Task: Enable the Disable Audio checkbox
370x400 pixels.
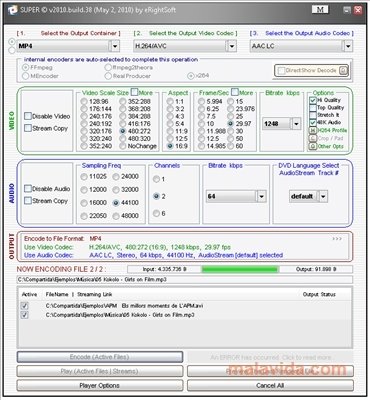Action: coord(28,189)
